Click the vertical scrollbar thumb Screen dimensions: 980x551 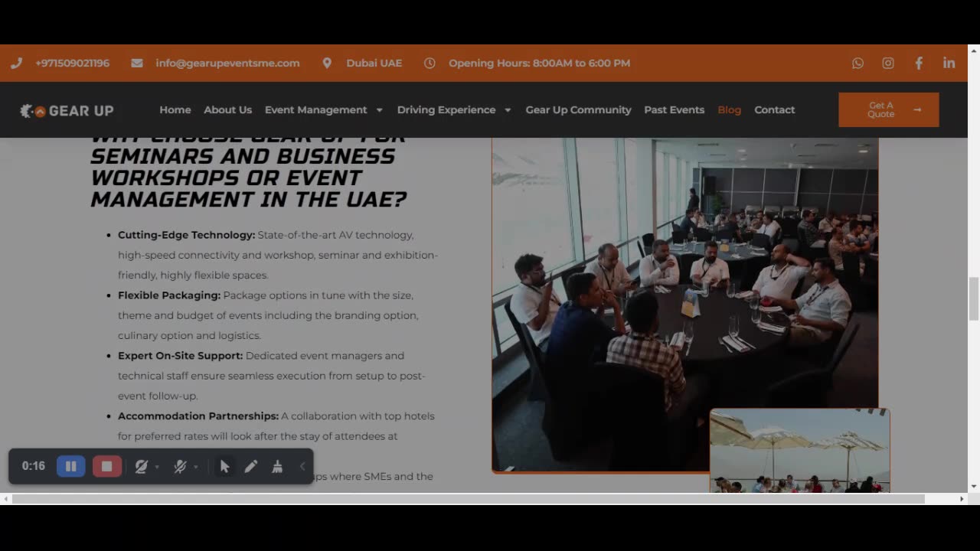(x=974, y=298)
